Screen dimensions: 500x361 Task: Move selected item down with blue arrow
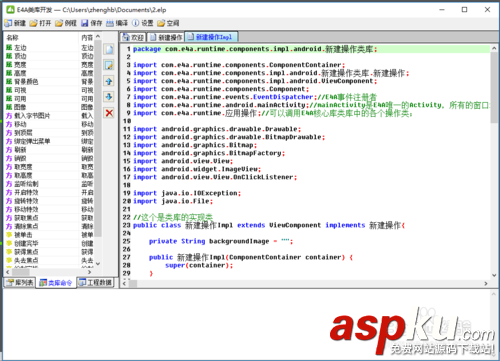109,97
